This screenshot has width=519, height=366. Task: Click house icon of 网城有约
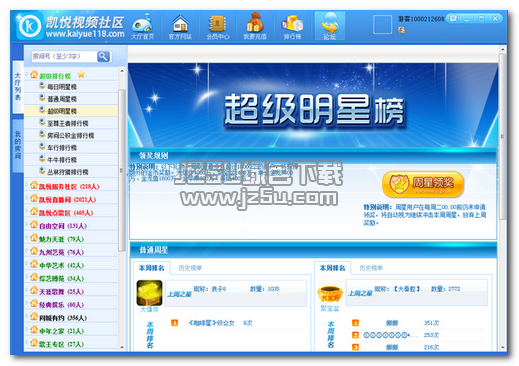pyautogui.click(x=34, y=317)
